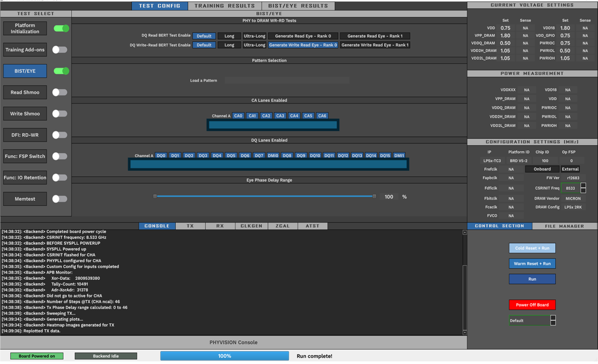Open the Training Results tab
This screenshot has height=364, width=598.
225,6
